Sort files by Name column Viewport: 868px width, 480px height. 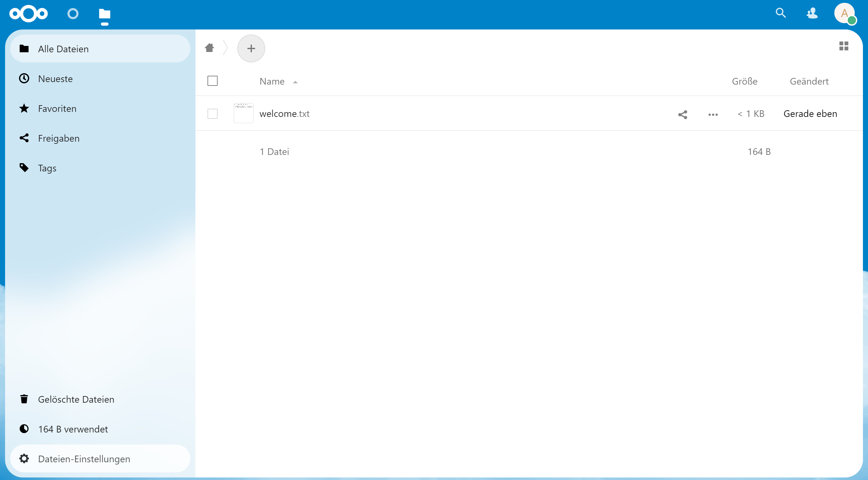[272, 81]
